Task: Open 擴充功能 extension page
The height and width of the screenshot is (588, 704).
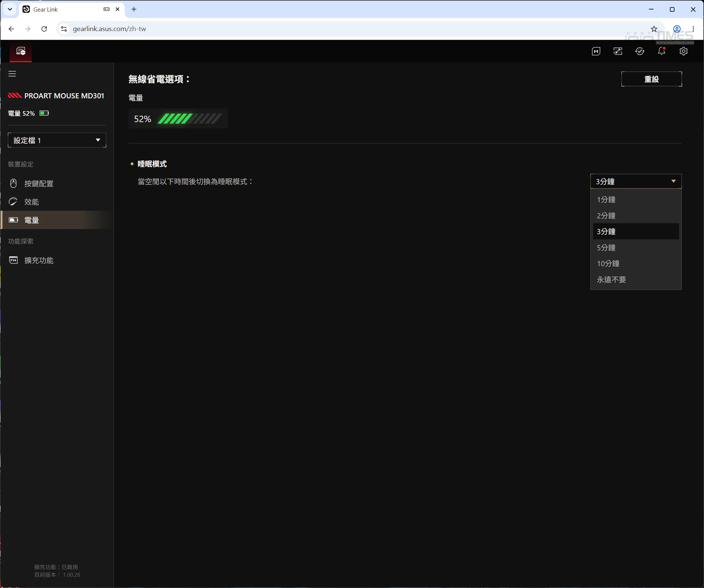Action: 57,260
